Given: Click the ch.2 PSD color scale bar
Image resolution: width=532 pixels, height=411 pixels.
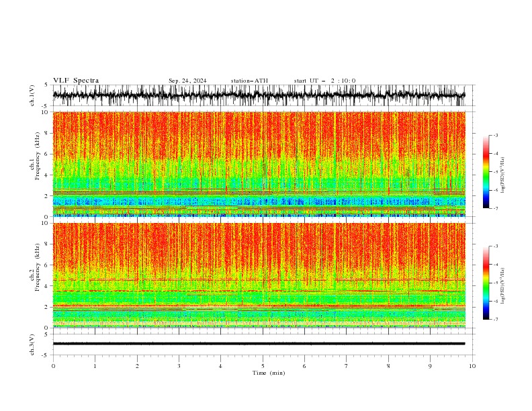Looking at the screenshot, I should pos(486,283).
